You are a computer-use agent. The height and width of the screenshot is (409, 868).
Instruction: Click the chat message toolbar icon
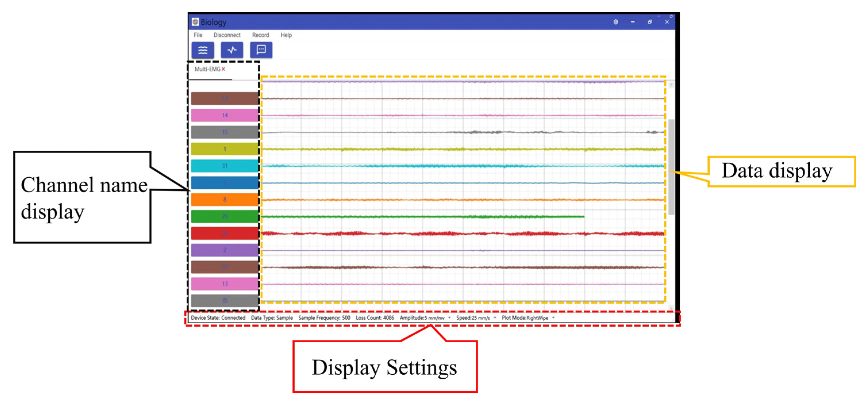click(x=261, y=50)
